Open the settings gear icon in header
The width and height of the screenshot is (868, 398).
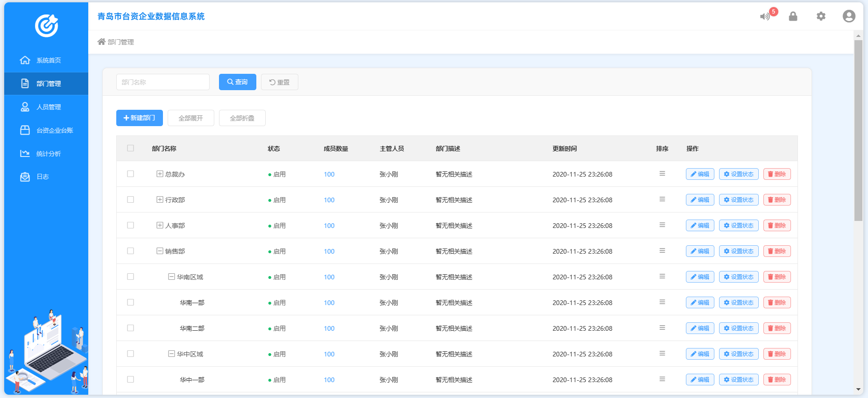(821, 16)
